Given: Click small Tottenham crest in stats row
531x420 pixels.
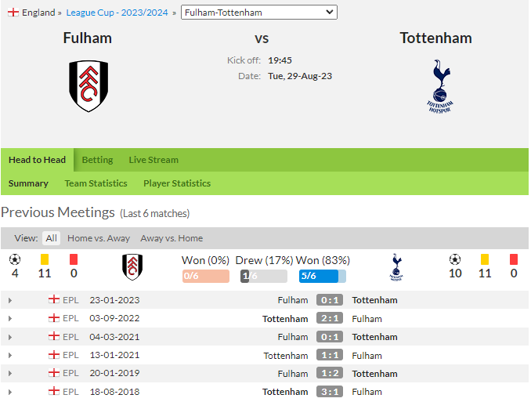Looking at the screenshot, I should [396, 267].
